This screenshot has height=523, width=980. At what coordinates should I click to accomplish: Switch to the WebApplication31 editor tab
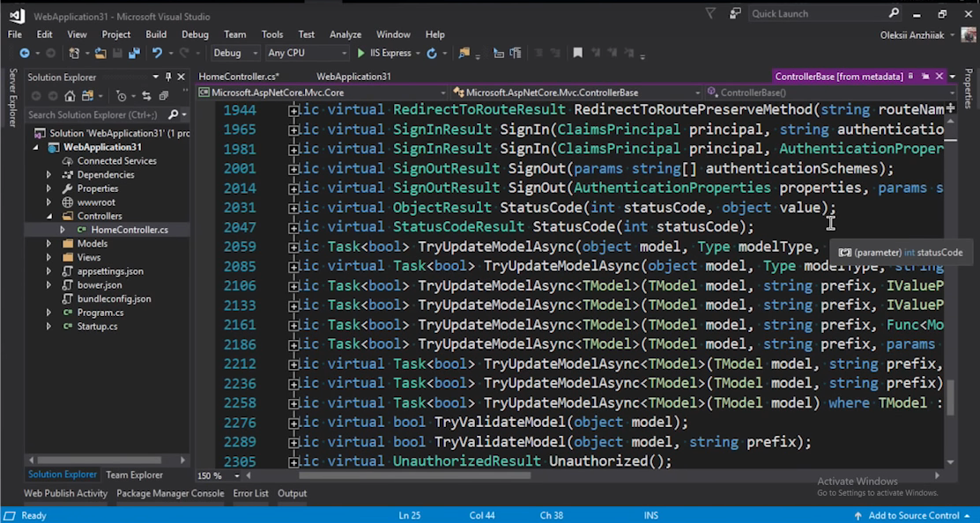click(x=353, y=76)
